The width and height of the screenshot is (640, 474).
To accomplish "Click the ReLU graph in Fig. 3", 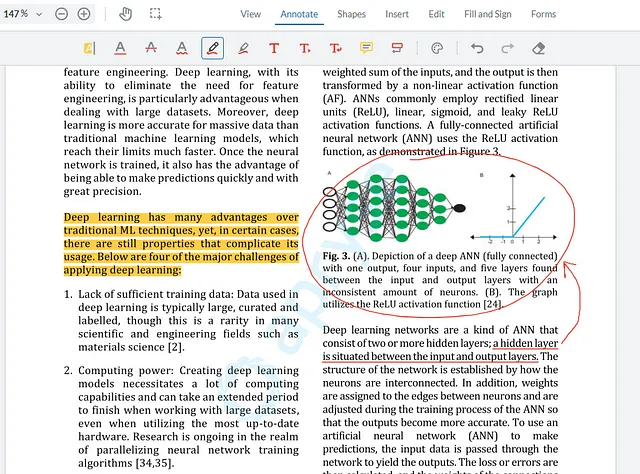I will pyautogui.click(x=513, y=209).
